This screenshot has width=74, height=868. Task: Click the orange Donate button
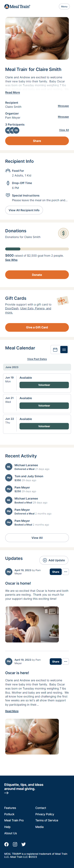coord(37,275)
